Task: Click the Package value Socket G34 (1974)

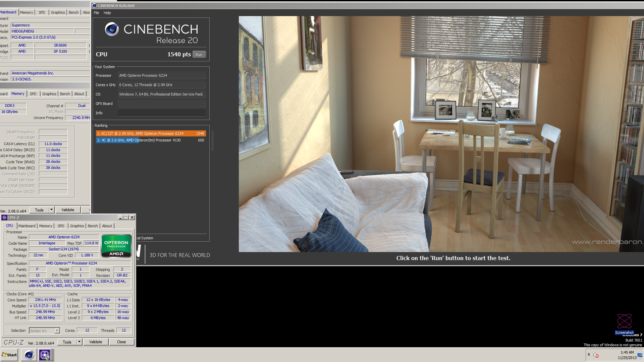Action: pyautogui.click(x=64, y=249)
